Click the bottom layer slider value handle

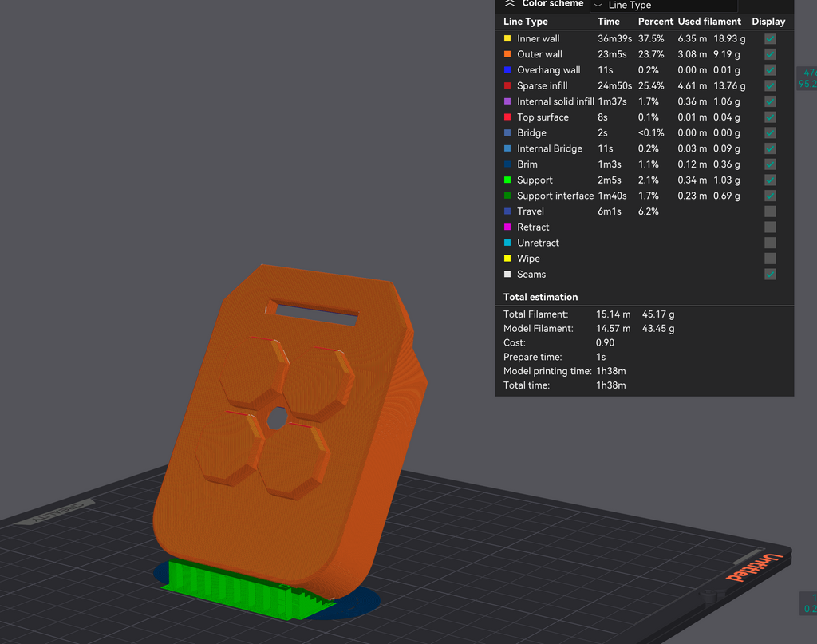pos(807,603)
